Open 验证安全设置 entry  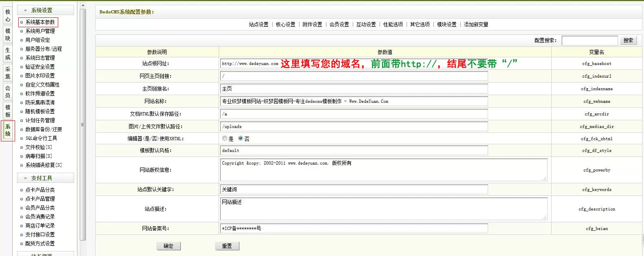40,67
